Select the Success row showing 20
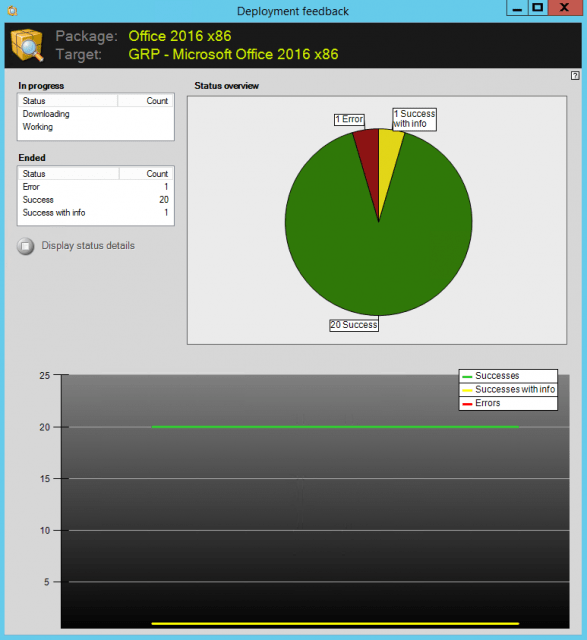The image size is (587, 640). pos(96,200)
